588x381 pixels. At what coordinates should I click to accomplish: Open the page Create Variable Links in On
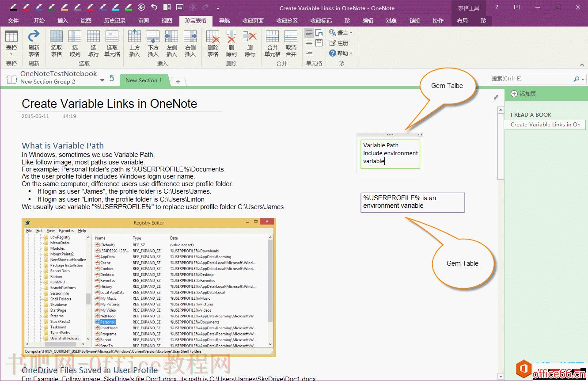pos(545,125)
